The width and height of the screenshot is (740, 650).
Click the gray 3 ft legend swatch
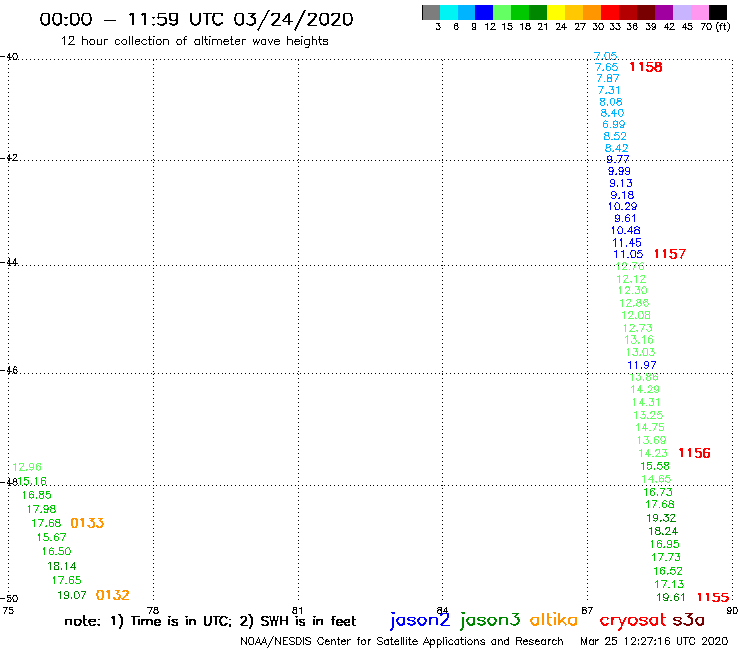click(x=431, y=12)
